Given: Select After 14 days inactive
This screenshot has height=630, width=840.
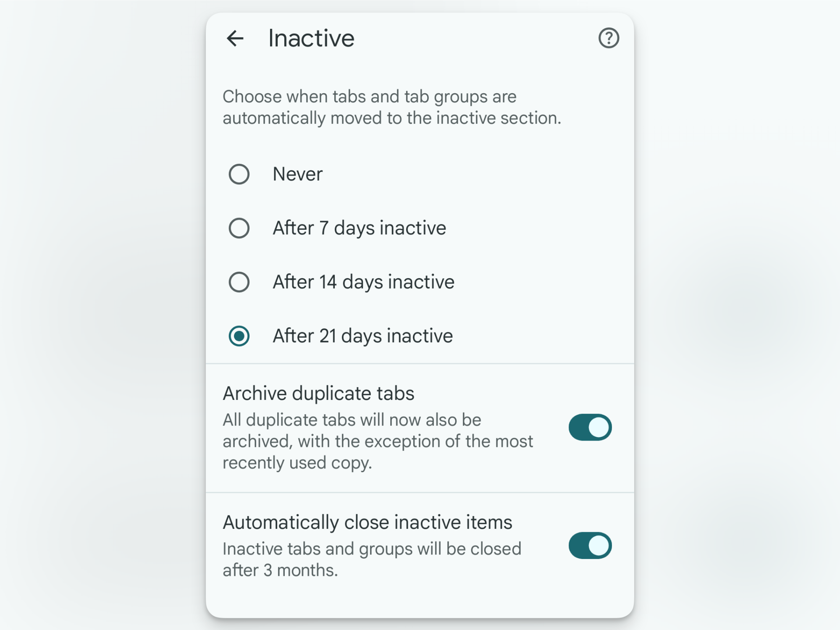Looking at the screenshot, I should 239,282.
